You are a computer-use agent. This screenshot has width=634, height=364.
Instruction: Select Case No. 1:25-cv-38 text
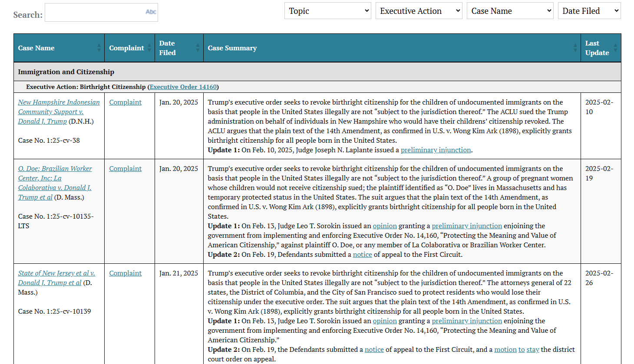[x=49, y=141]
